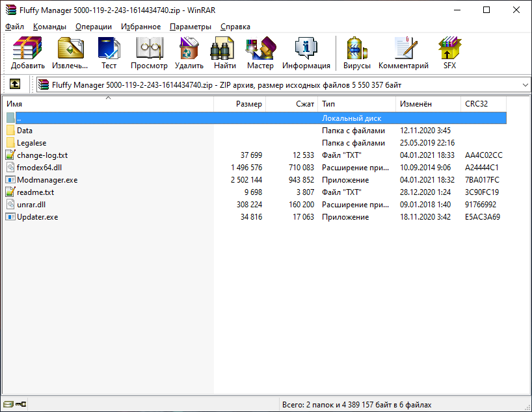This screenshot has height=412, width=532.
Task: Click packed size 160 200
Action: [x=301, y=205]
